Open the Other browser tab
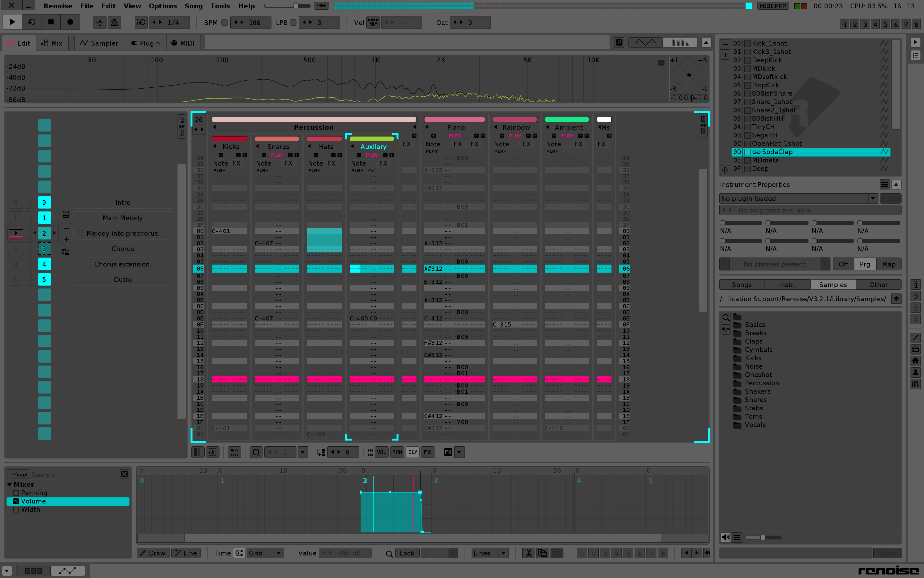 click(878, 285)
